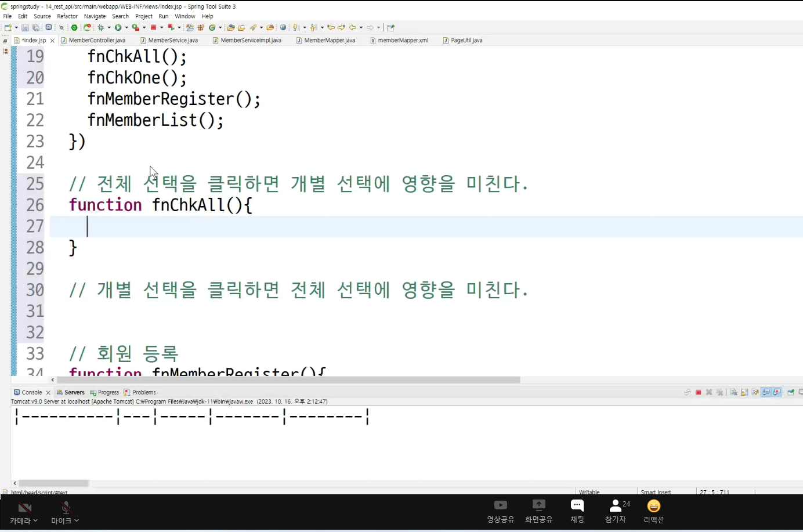
Task: Click the Search flashlight icon
Action: (253, 27)
